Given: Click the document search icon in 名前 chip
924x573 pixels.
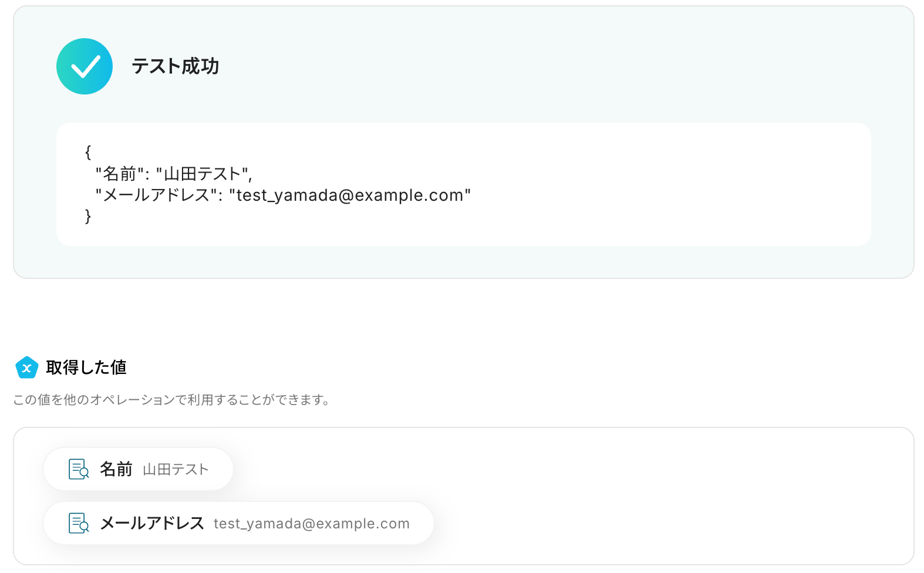Looking at the screenshot, I should pos(79,469).
